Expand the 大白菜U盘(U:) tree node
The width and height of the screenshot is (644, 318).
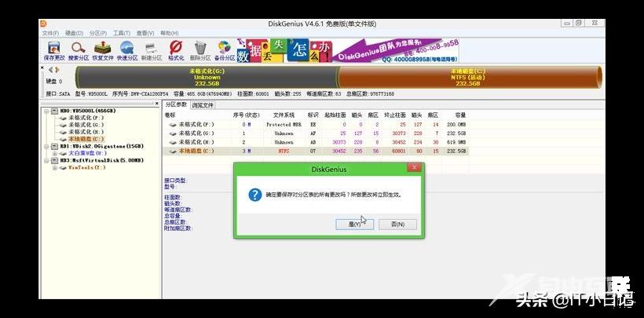(55, 153)
